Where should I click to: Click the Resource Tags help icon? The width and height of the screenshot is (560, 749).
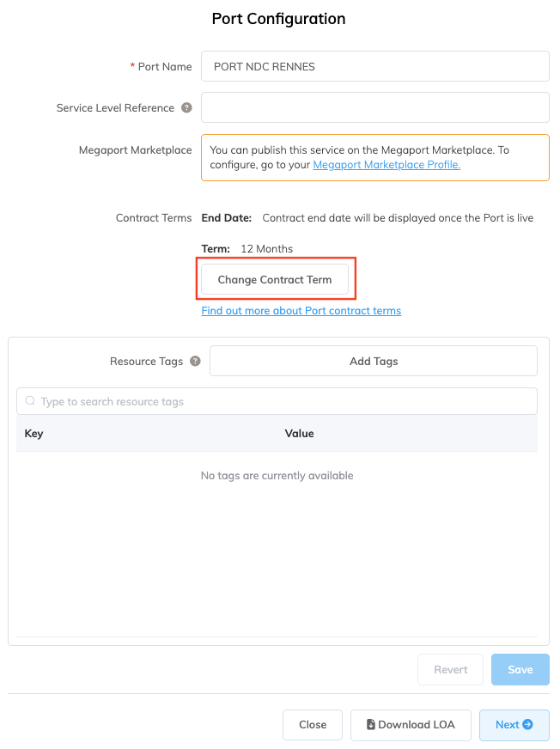point(195,362)
